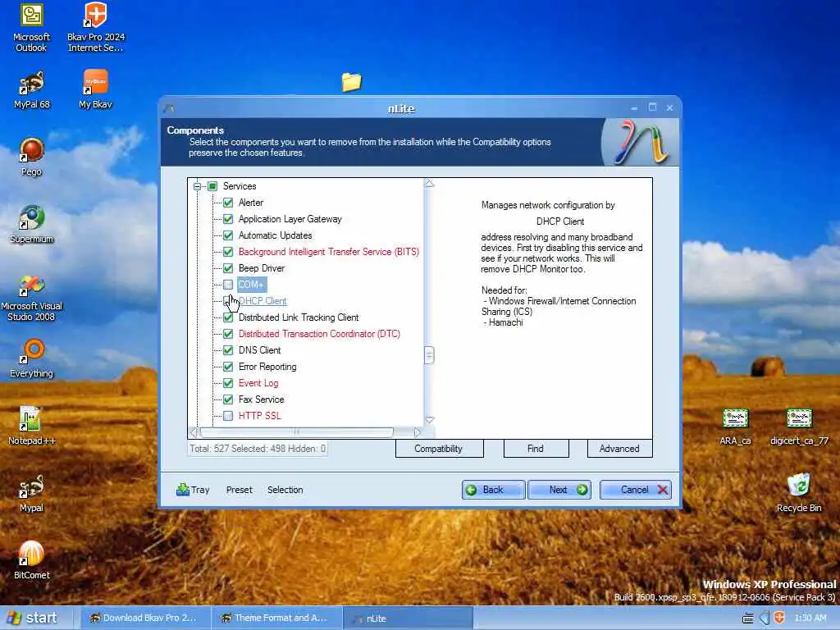Select the DHCP Client tree item
840x630 pixels.
click(262, 301)
